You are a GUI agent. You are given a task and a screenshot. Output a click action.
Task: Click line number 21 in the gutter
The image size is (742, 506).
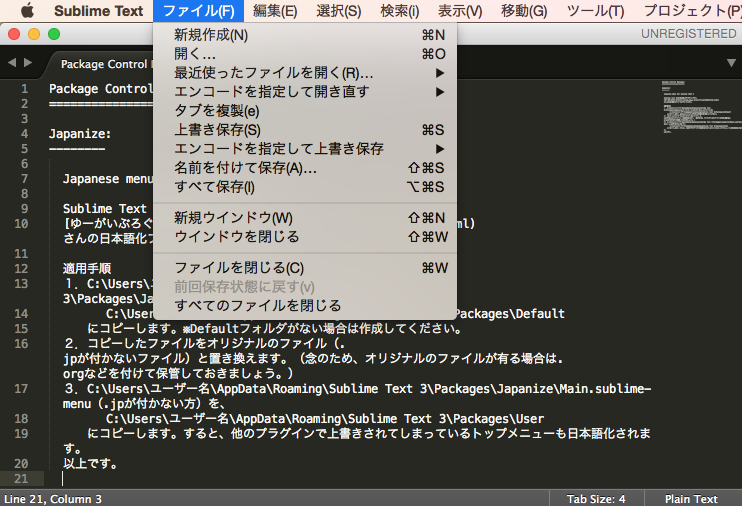pyautogui.click(x=21, y=479)
